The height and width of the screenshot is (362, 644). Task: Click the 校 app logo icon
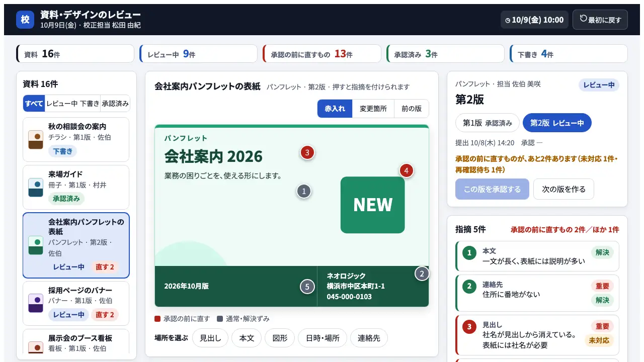pos(25,20)
